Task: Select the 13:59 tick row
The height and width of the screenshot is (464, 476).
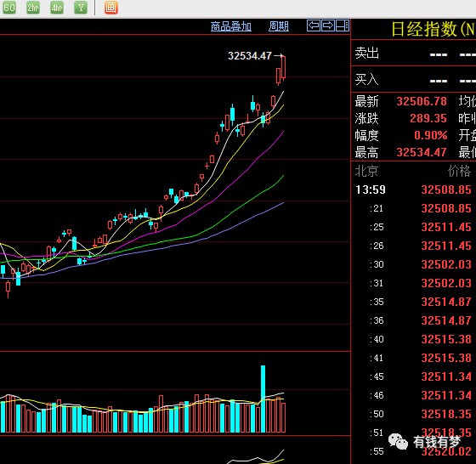Action: tap(413, 190)
